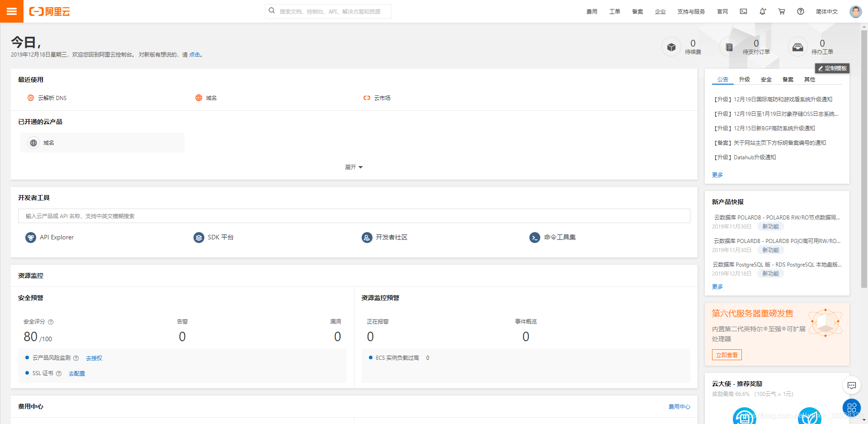Open the 费用中心 link on right

click(x=679, y=407)
